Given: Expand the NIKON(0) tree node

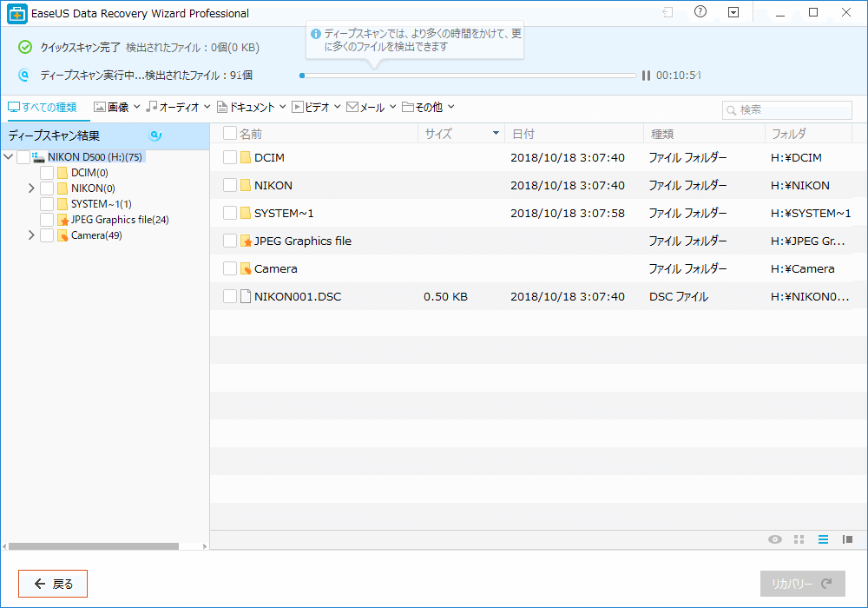Looking at the screenshot, I should [x=31, y=188].
